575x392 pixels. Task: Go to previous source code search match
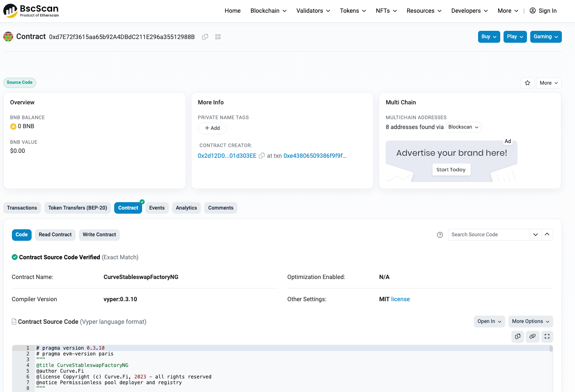(547, 235)
